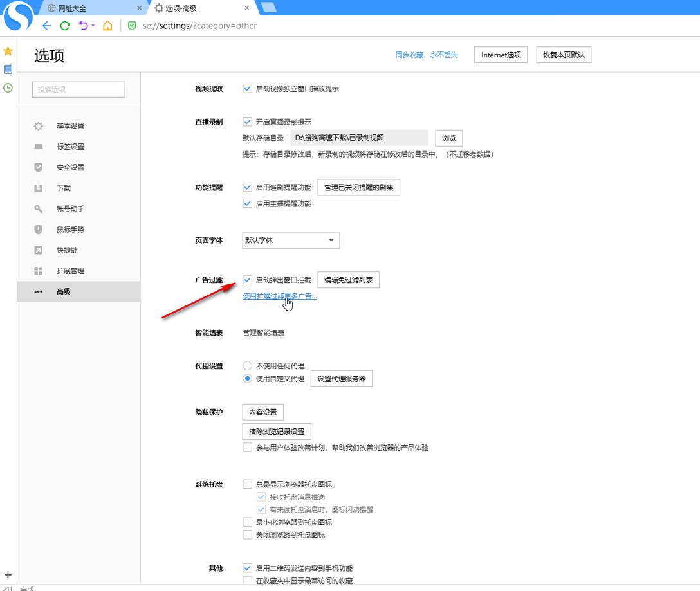Screen dimensions: 700x591
Task: Close the 网址大全 tab
Action: pyautogui.click(x=139, y=8)
